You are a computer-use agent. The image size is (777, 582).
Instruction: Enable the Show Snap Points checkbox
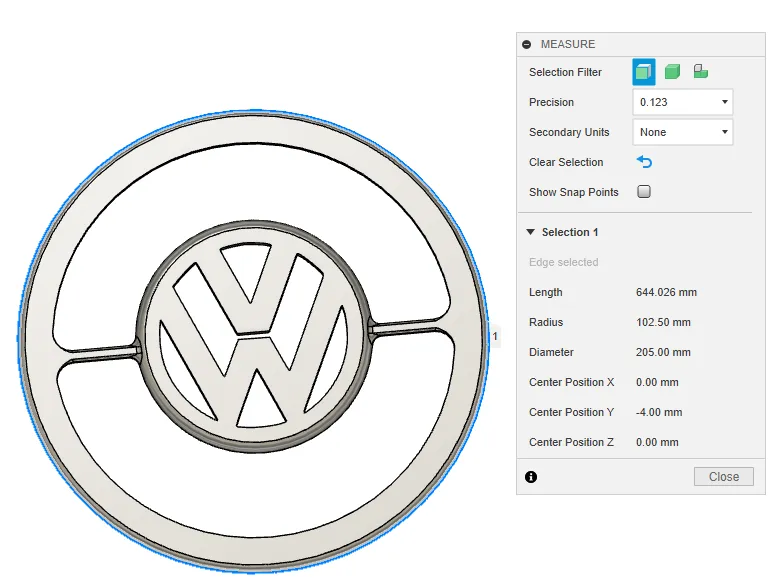(644, 192)
